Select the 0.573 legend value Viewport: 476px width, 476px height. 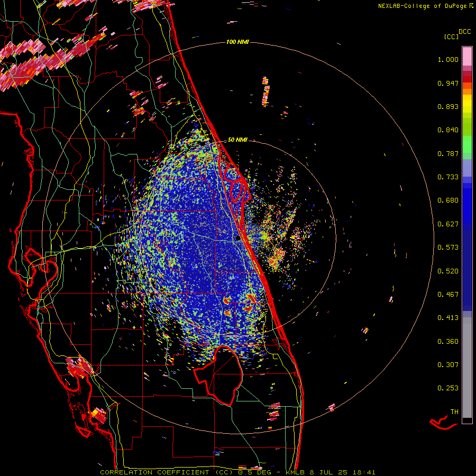coord(448,248)
